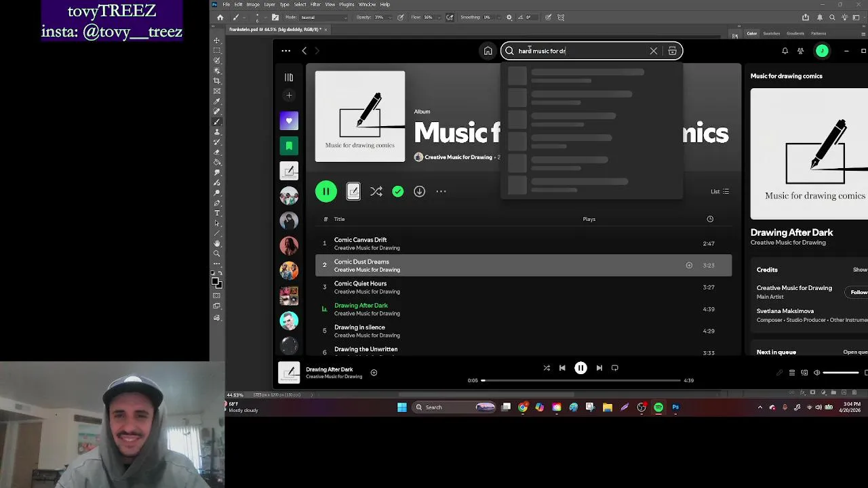
Task: Click Show all in Credits section
Action: tap(860, 270)
